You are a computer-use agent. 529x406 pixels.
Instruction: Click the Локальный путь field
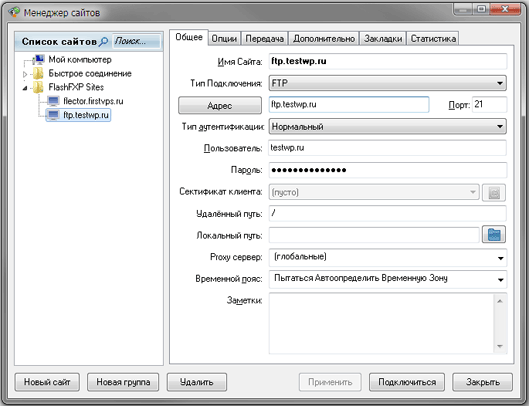point(374,235)
